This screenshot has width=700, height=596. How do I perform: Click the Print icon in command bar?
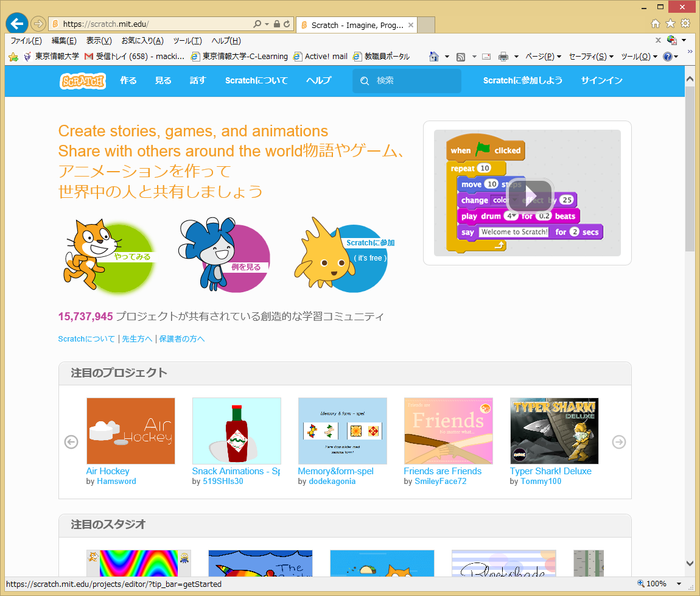tap(503, 57)
